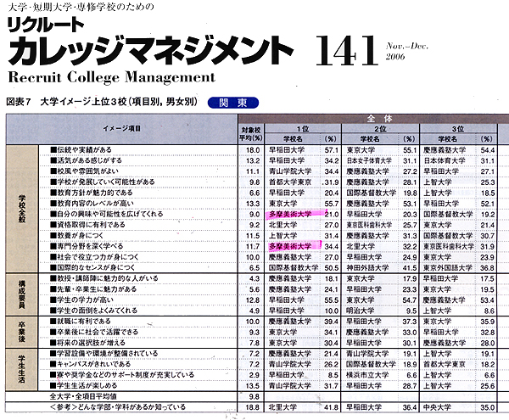Click the average '2.9' in the サポート制度 row
The height and width of the screenshot is (420, 509).
tap(255, 375)
